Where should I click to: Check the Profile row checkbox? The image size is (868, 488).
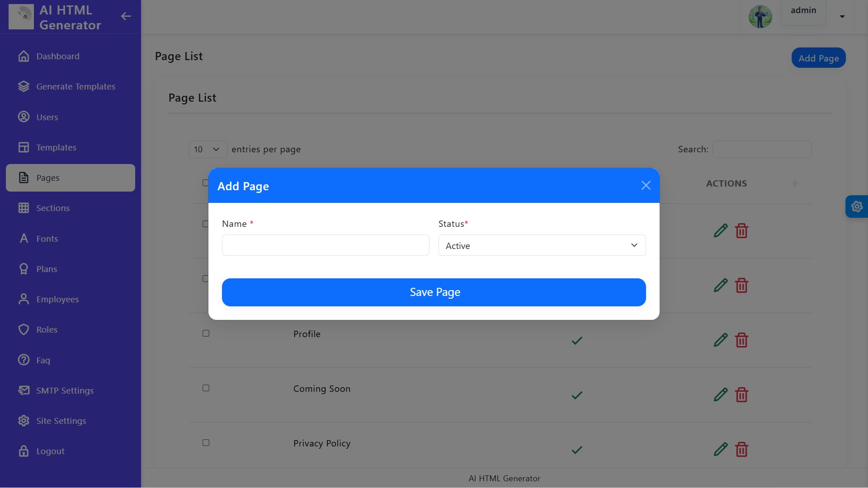click(206, 333)
